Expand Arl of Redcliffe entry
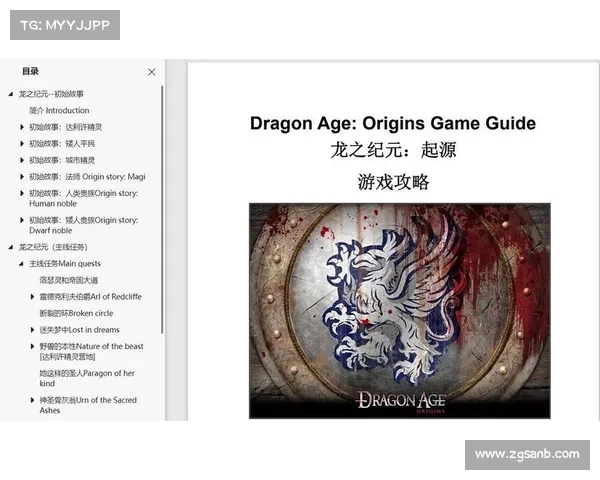The image size is (600, 480). [32, 297]
